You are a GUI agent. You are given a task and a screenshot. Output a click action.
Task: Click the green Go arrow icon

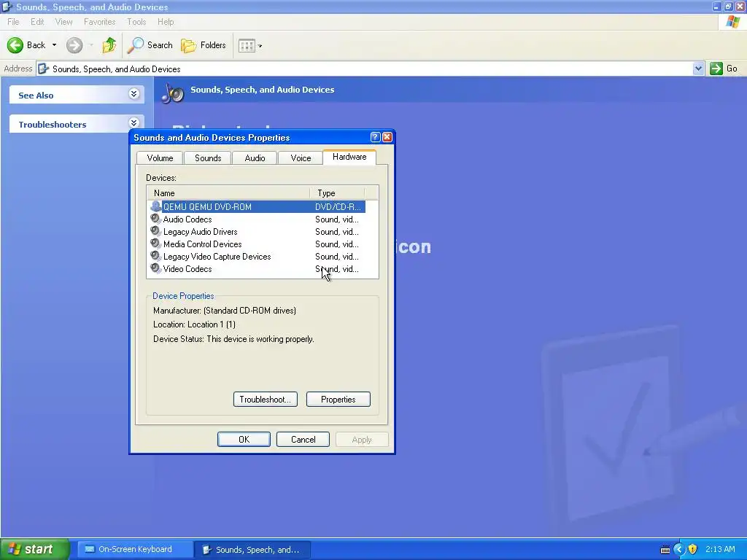tap(716, 69)
